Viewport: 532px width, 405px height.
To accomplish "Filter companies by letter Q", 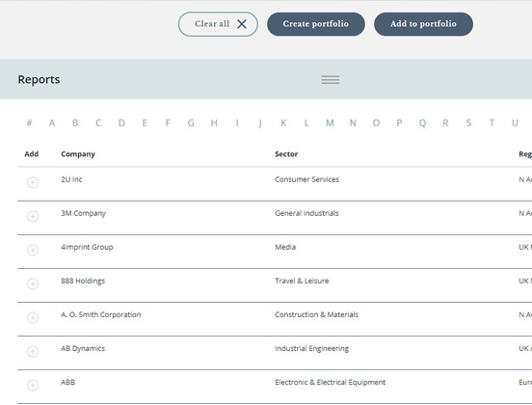I will [x=422, y=122].
